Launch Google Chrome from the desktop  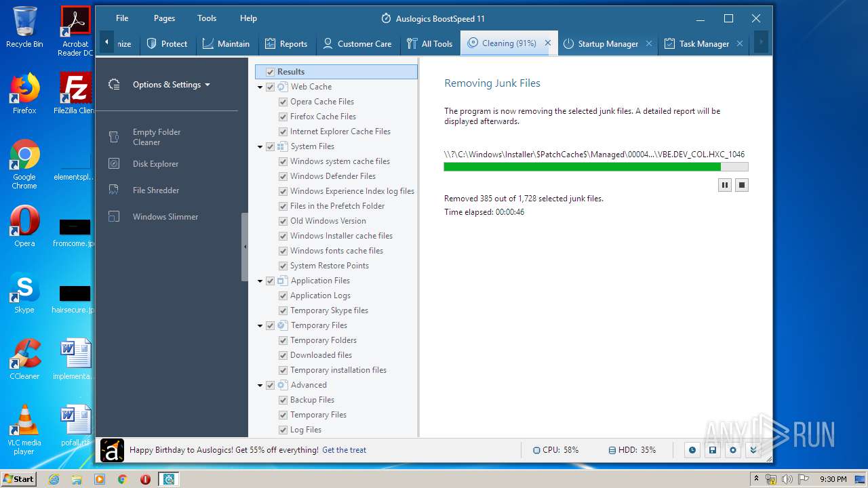(x=24, y=165)
